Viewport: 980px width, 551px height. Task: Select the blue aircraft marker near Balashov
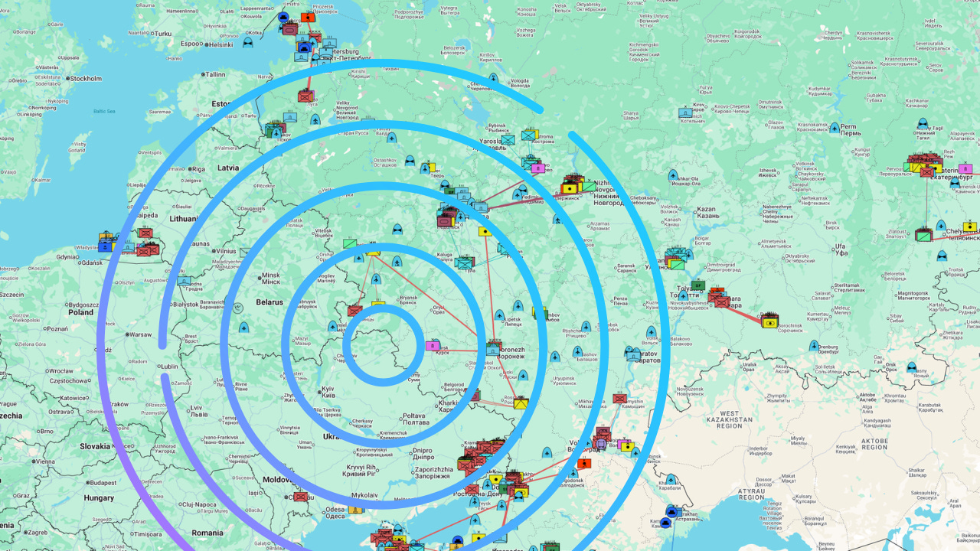tap(578, 352)
